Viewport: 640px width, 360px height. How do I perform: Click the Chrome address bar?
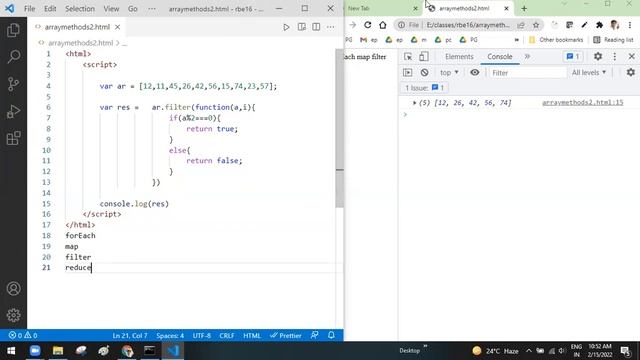(x=468, y=25)
